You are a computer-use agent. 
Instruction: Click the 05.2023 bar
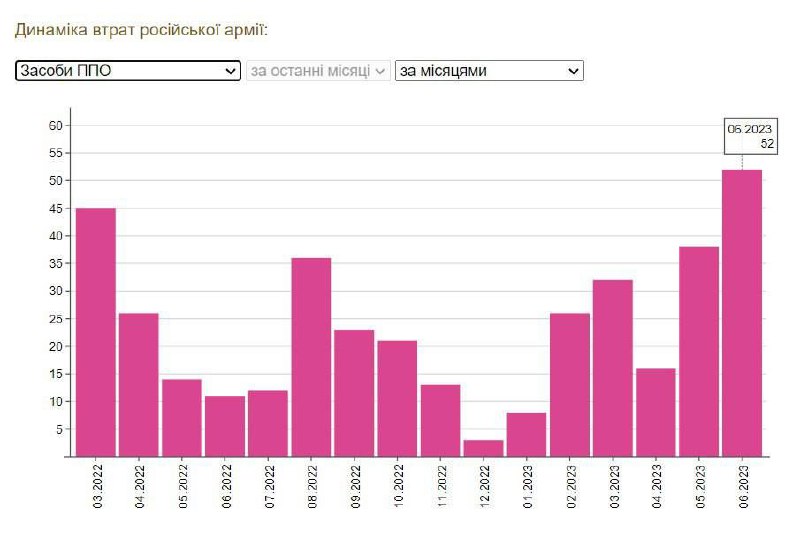(x=699, y=351)
